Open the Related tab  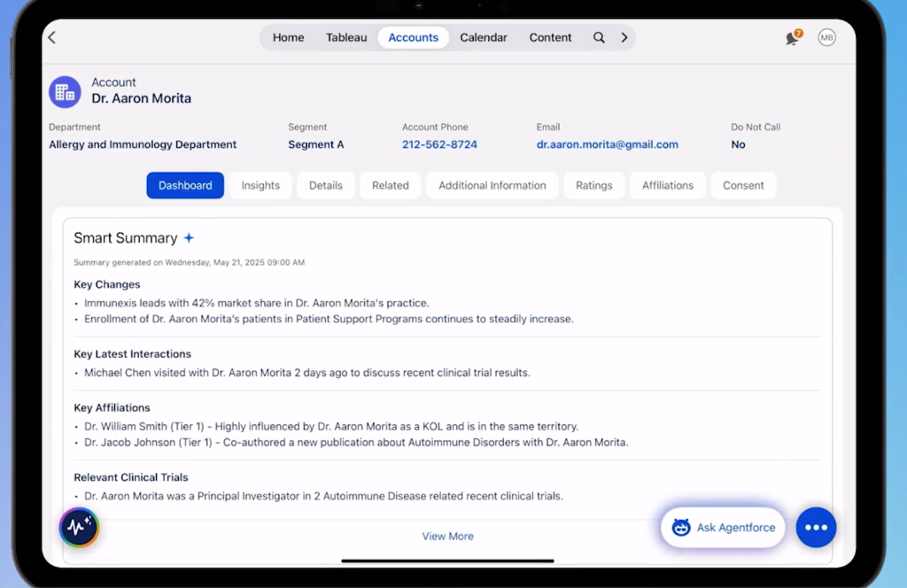pos(390,185)
